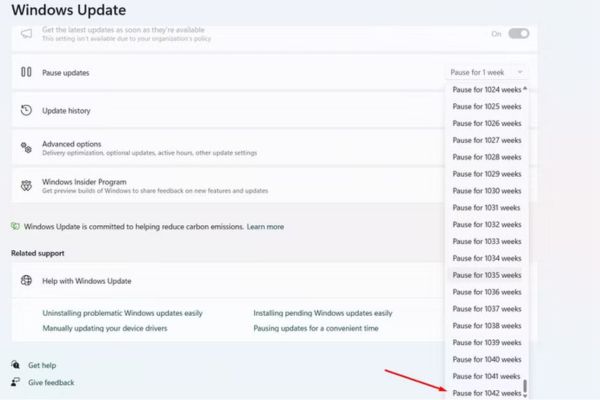The width and height of the screenshot is (600, 400).
Task: Click the scroll down arrow in pause list
Action: [x=525, y=396]
